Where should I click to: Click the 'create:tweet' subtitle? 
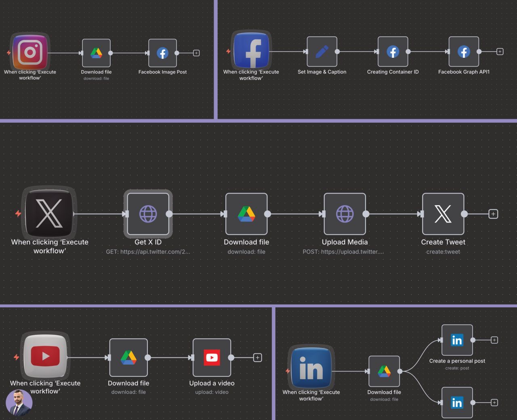(443, 252)
